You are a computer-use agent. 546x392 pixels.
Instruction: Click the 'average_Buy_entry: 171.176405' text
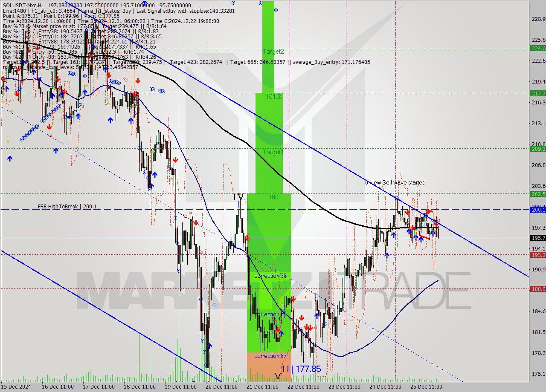331,62
